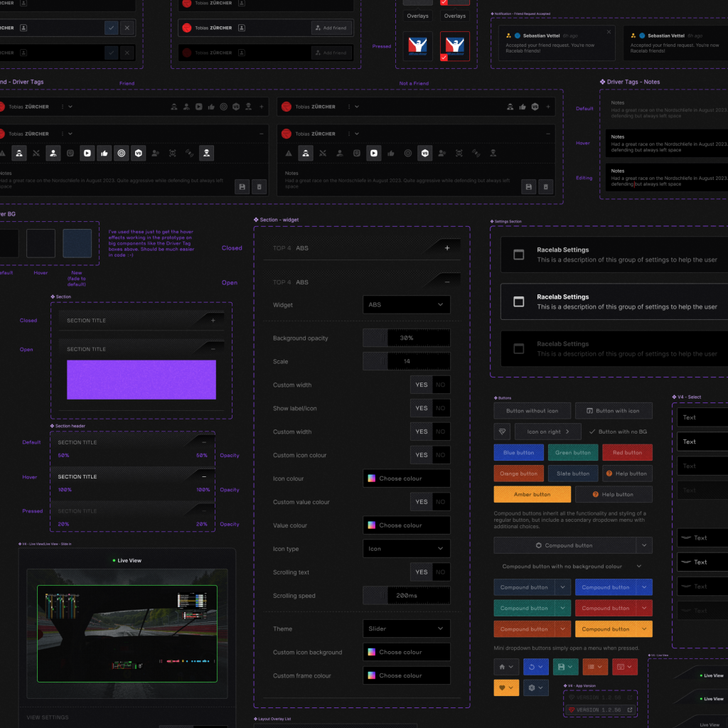Image resolution: width=728 pixels, height=728 pixels.
Task: Choose colour for Custom frame colour
Action: 406,675
